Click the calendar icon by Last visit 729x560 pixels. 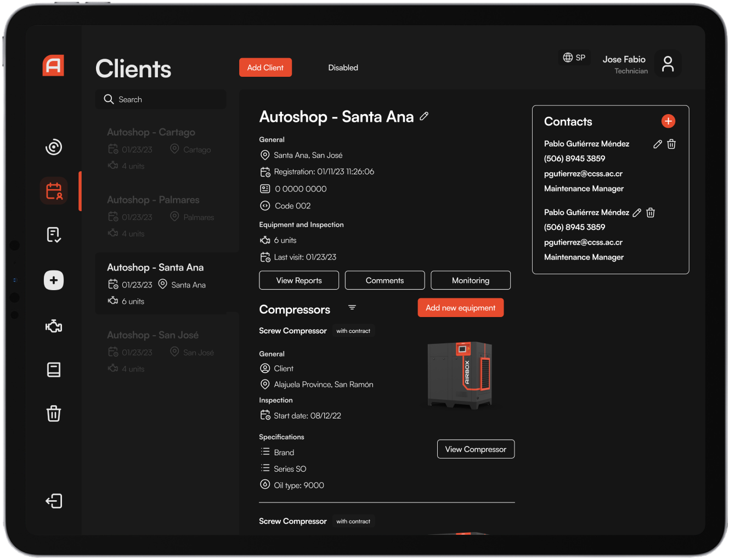tap(265, 257)
